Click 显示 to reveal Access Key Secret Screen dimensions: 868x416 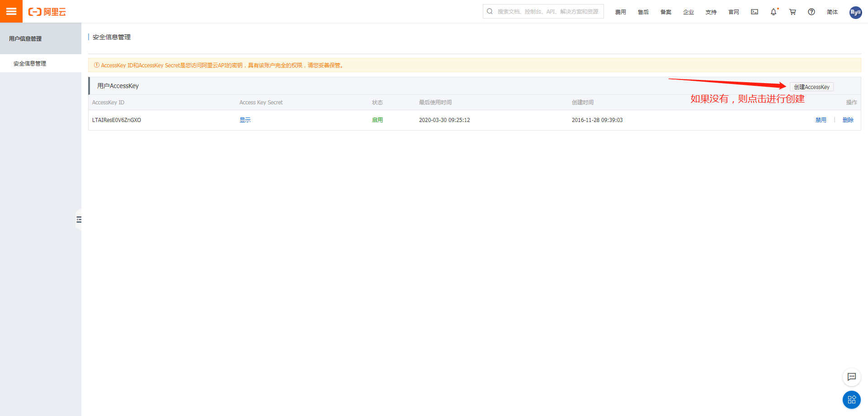245,120
